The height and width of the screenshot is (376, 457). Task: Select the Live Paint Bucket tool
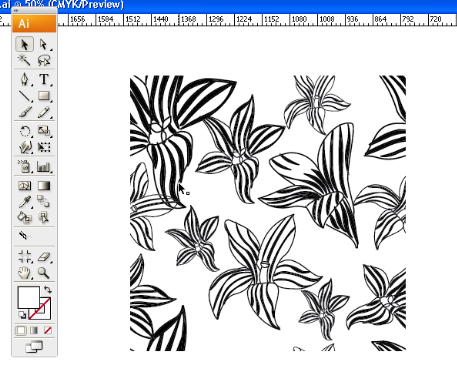pyautogui.click(x=24, y=217)
